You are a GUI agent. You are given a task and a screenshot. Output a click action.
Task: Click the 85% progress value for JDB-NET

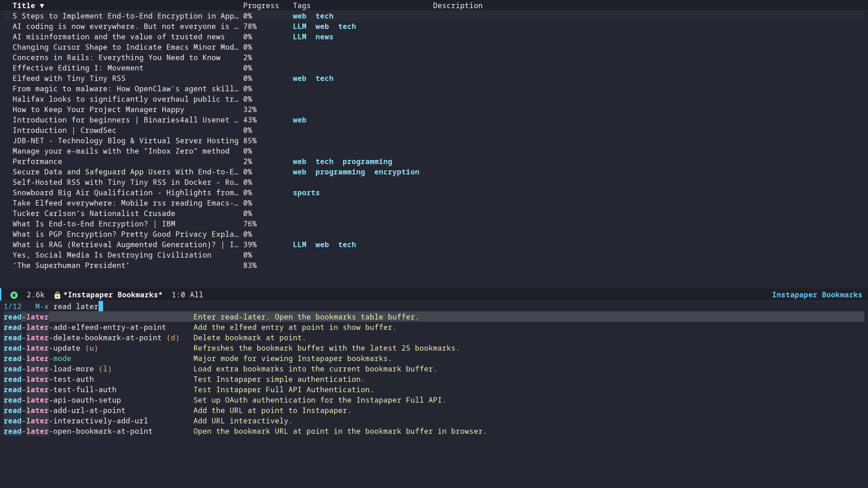click(x=250, y=141)
